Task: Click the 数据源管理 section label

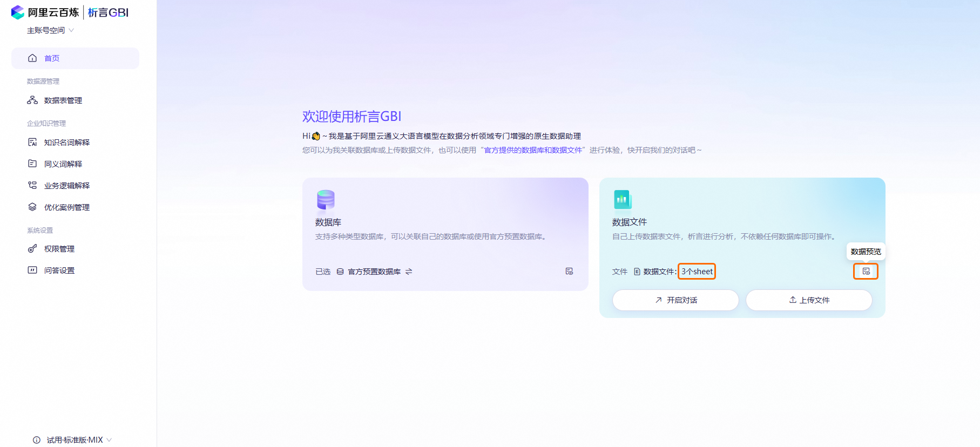Action: click(x=43, y=81)
